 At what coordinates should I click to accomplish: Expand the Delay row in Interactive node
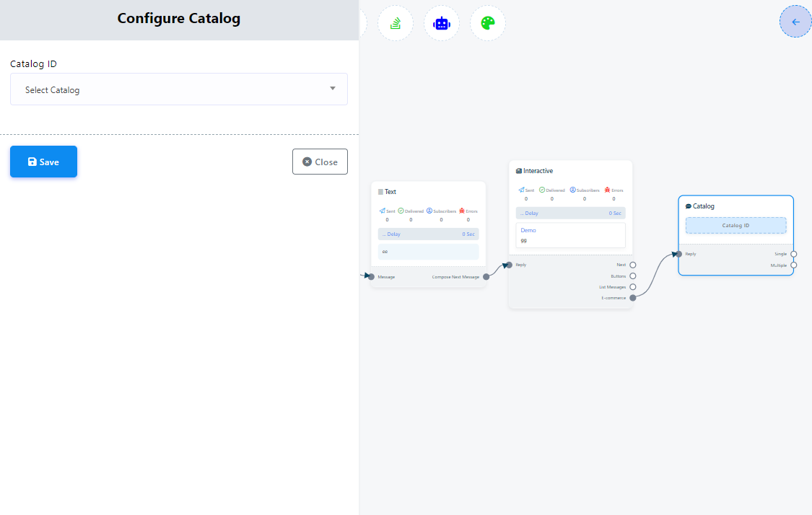pos(570,214)
